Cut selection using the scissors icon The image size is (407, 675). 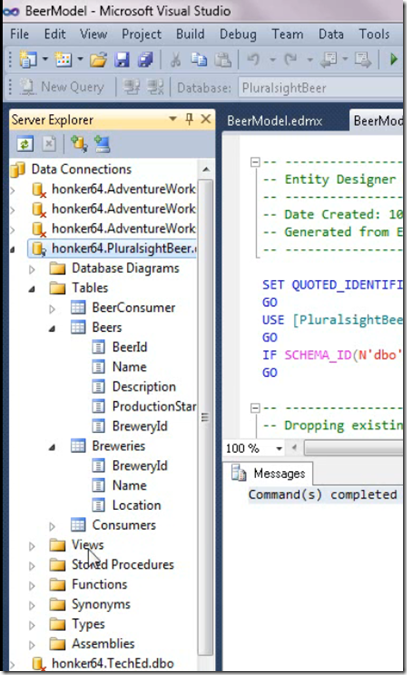(x=175, y=60)
